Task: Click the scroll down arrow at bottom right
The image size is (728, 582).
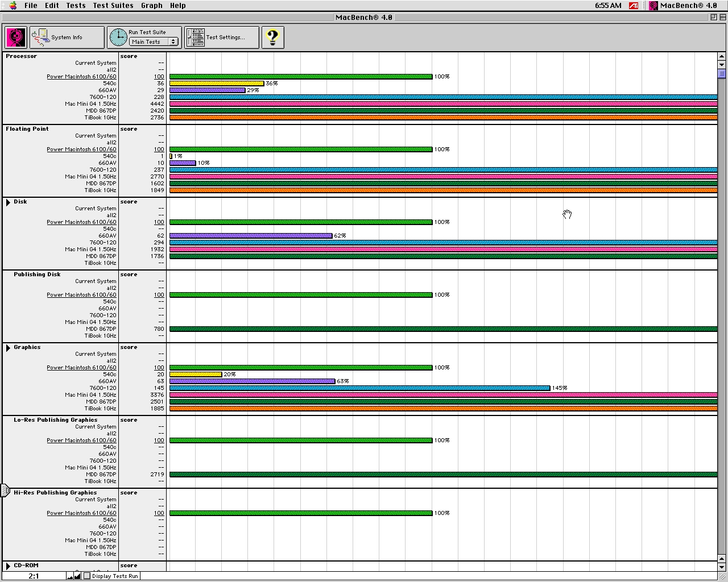Action: click(722, 567)
